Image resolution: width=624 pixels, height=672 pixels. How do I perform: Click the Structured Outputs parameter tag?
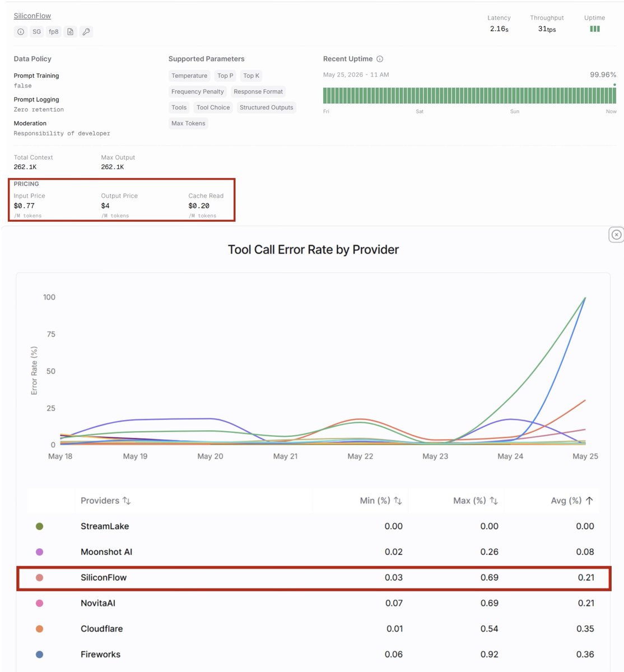click(267, 108)
